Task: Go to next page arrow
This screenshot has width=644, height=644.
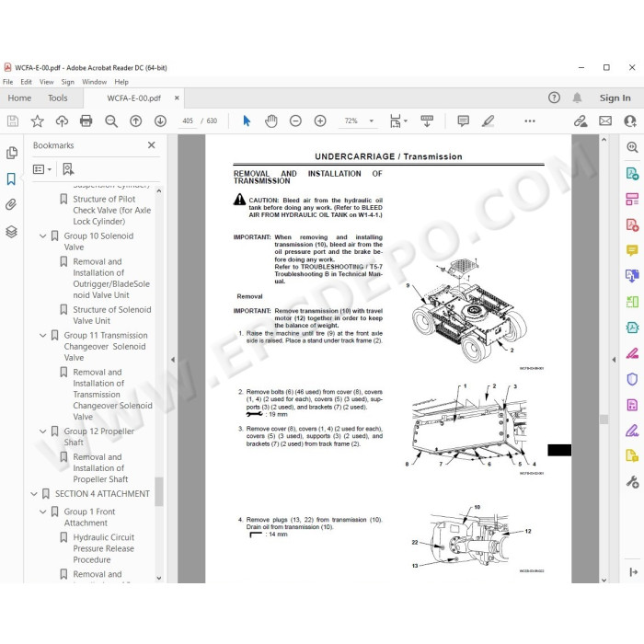Action: (x=160, y=121)
